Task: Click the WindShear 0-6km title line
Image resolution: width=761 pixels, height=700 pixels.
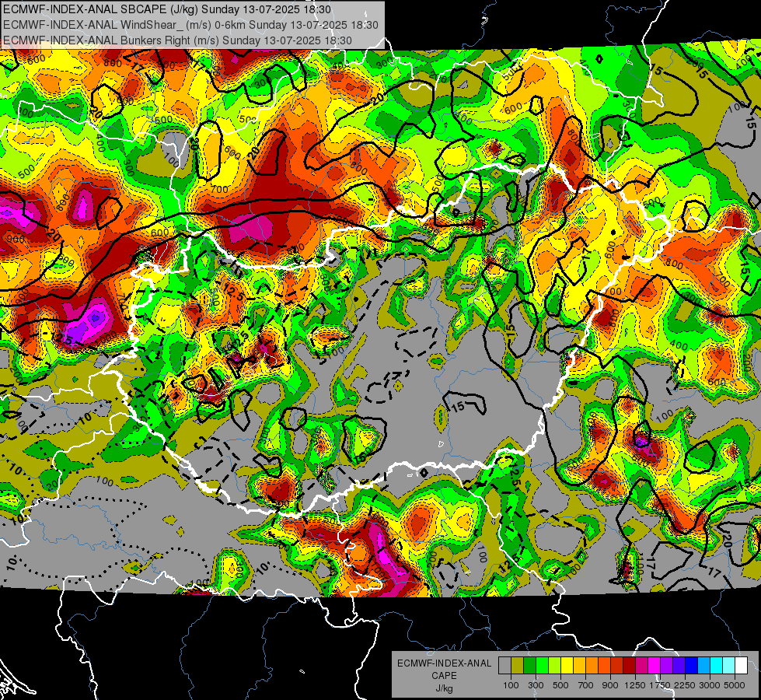Action: (190, 25)
